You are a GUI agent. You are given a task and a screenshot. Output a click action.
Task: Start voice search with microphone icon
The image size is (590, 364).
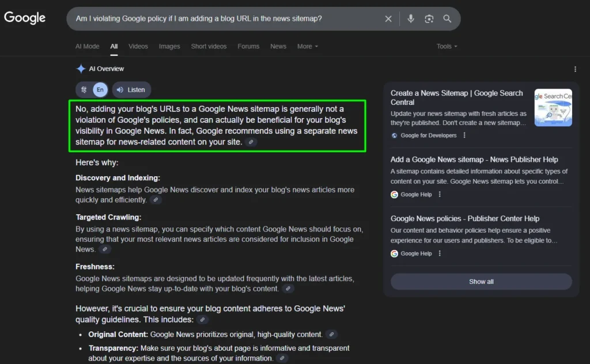point(410,18)
